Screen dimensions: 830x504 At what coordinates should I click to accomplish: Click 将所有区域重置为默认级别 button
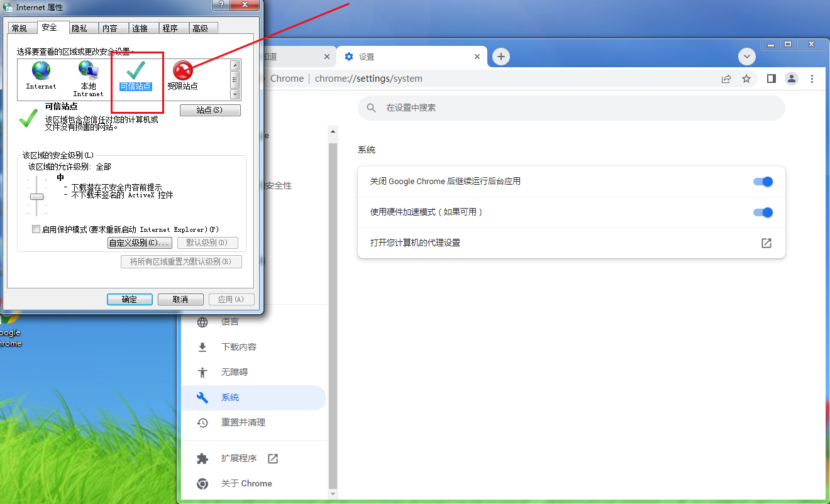coord(181,261)
